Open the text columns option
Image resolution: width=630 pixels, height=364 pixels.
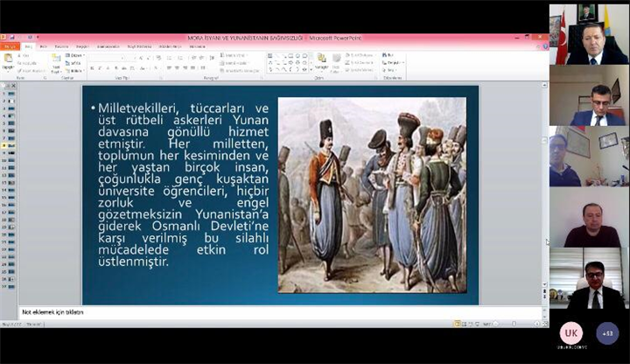[x=203, y=68]
